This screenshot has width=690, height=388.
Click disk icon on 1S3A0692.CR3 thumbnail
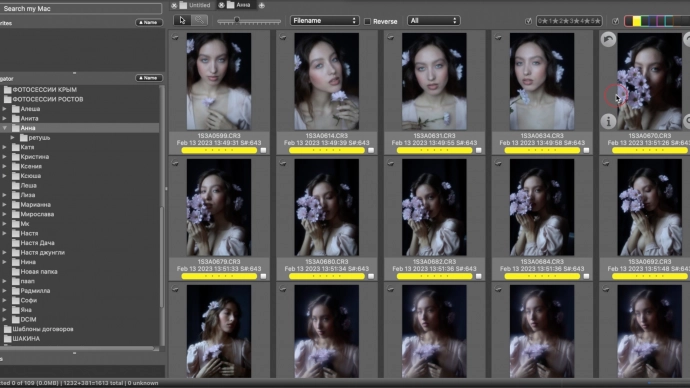[606, 163]
